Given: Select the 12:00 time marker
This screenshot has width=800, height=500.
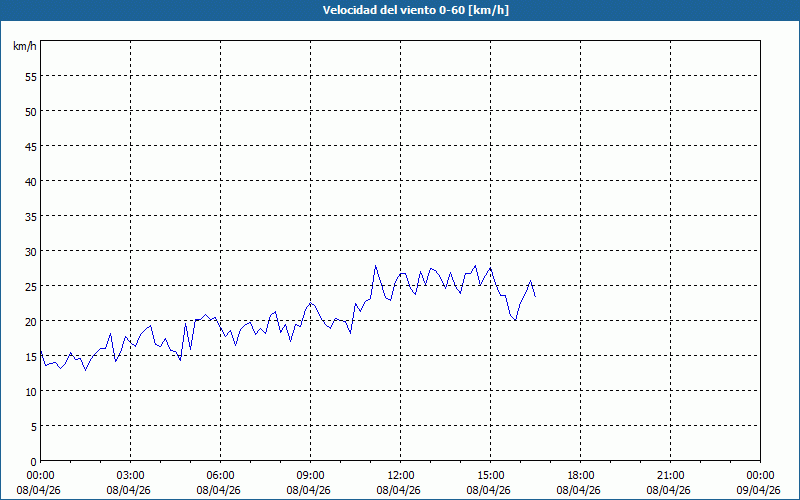Looking at the screenshot, I should click(x=400, y=475).
